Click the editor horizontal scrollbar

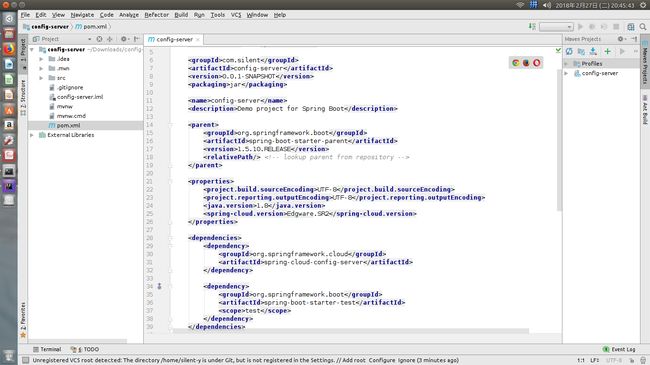coord(350,331)
